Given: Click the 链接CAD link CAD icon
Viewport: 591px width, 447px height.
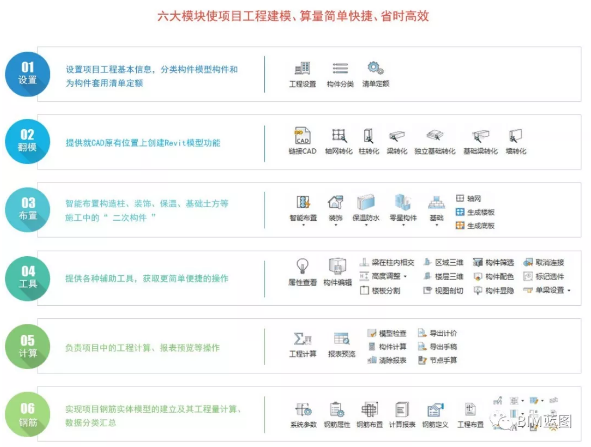Looking at the screenshot, I should pyautogui.click(x=302, y=141).
